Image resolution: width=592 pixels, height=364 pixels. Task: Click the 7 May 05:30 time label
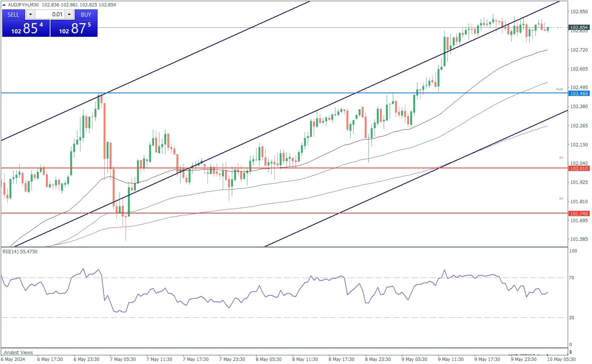click(123, 359)
